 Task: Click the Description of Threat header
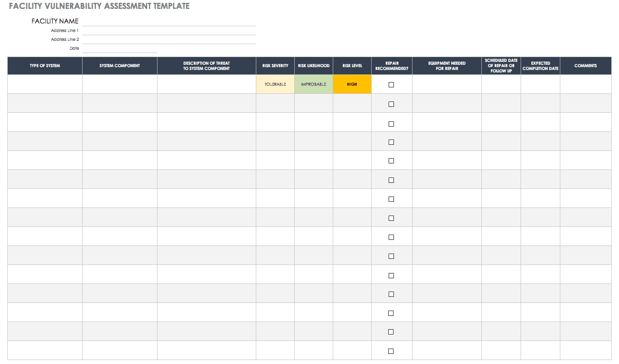point(206,66)
